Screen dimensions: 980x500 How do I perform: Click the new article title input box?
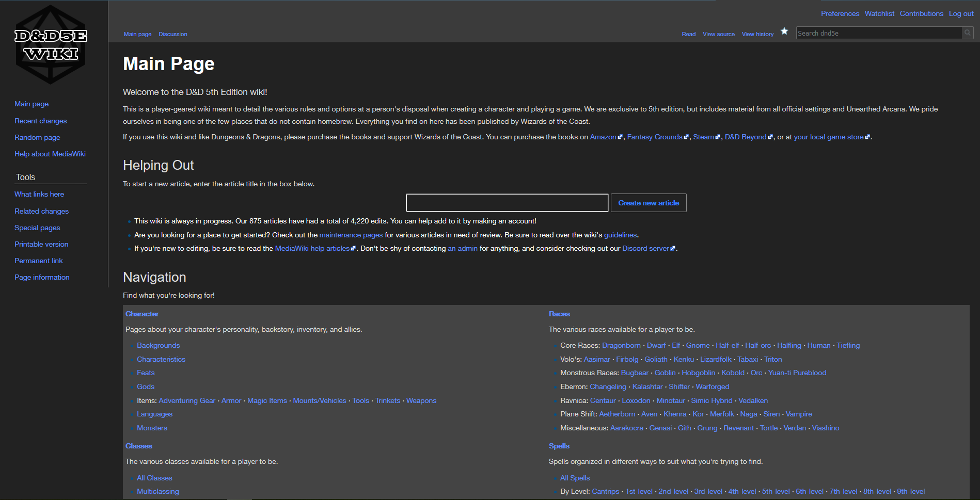pyautogui.click(x=507, y=202)
